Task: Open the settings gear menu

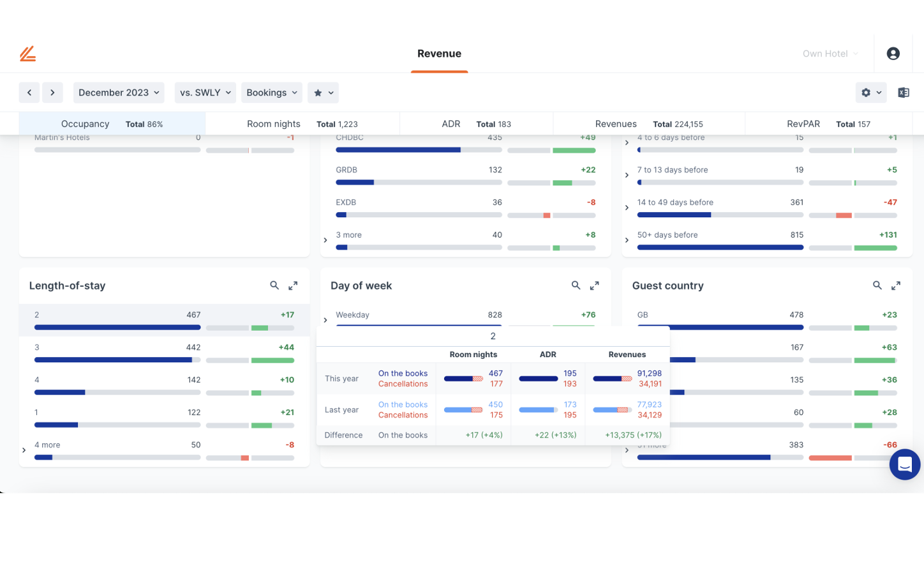Action: pos(871,93)
